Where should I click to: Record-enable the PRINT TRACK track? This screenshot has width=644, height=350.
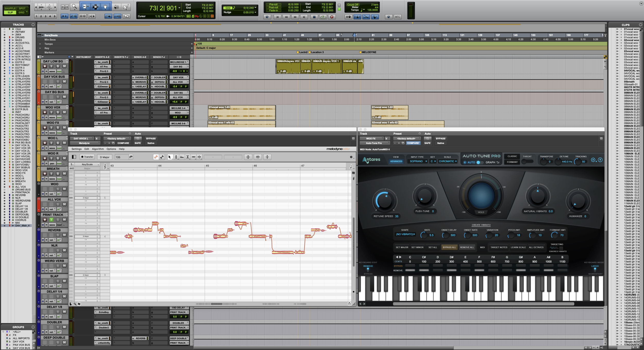tap(45, 220)
